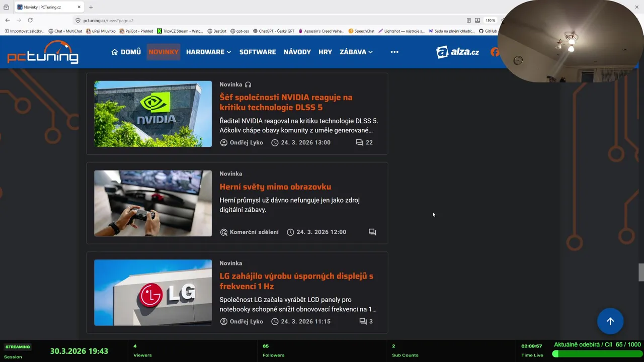Screen dimensions: 644x362
Task: Click the browser back arrow
Action: point(7,20)
